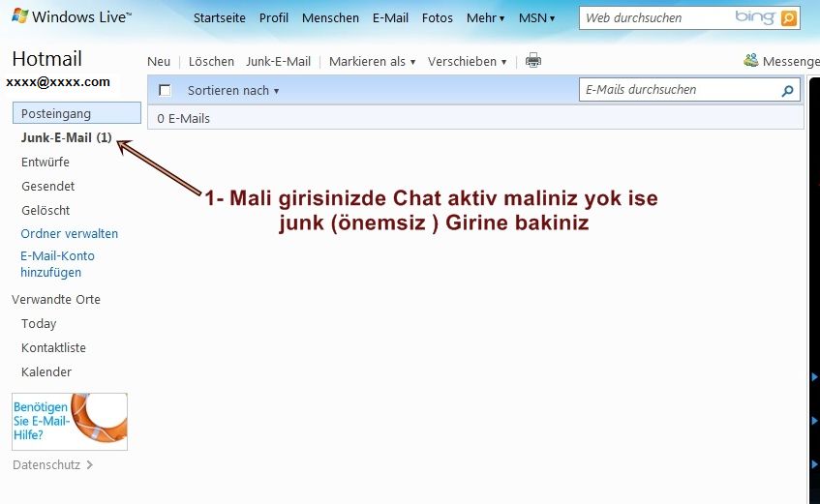Screen dimensions: 820x504
Task: Click Junk-E-Mail toolbar button
Action: (278, 62)
